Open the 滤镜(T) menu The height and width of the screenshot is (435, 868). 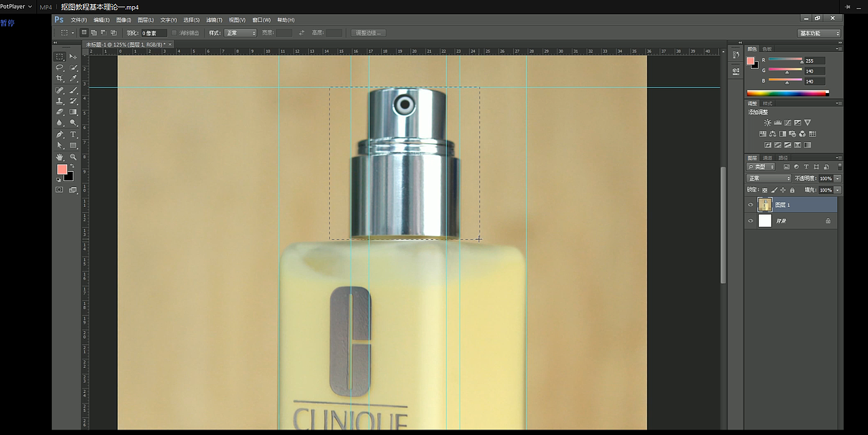click(214, 20)
